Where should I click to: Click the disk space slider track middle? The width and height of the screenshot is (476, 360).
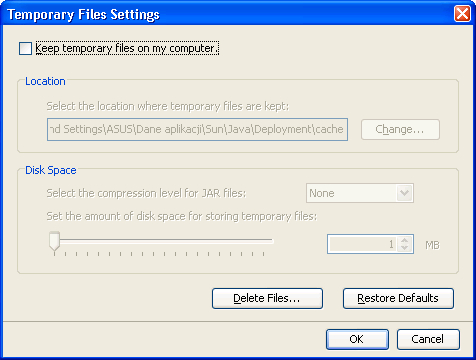pos(161,240)
